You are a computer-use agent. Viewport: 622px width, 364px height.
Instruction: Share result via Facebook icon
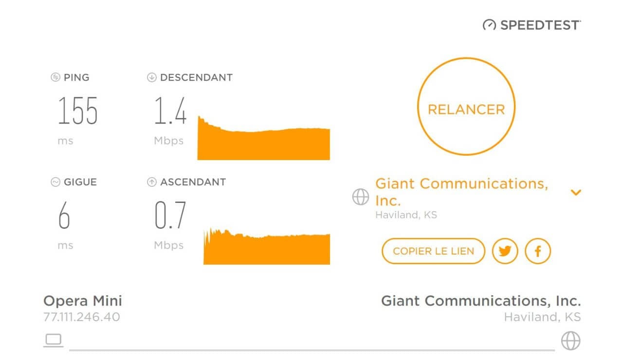point(538,251)
